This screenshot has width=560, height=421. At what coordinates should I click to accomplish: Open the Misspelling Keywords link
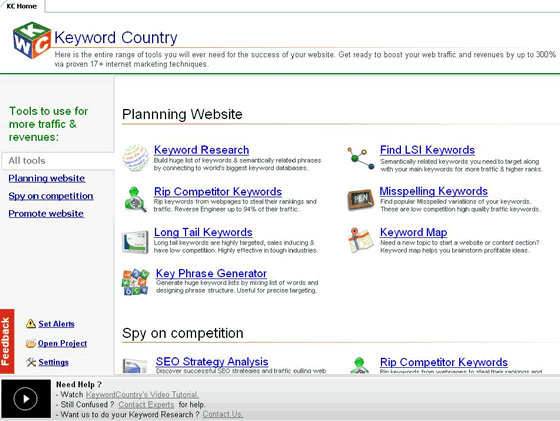point(434,191)
